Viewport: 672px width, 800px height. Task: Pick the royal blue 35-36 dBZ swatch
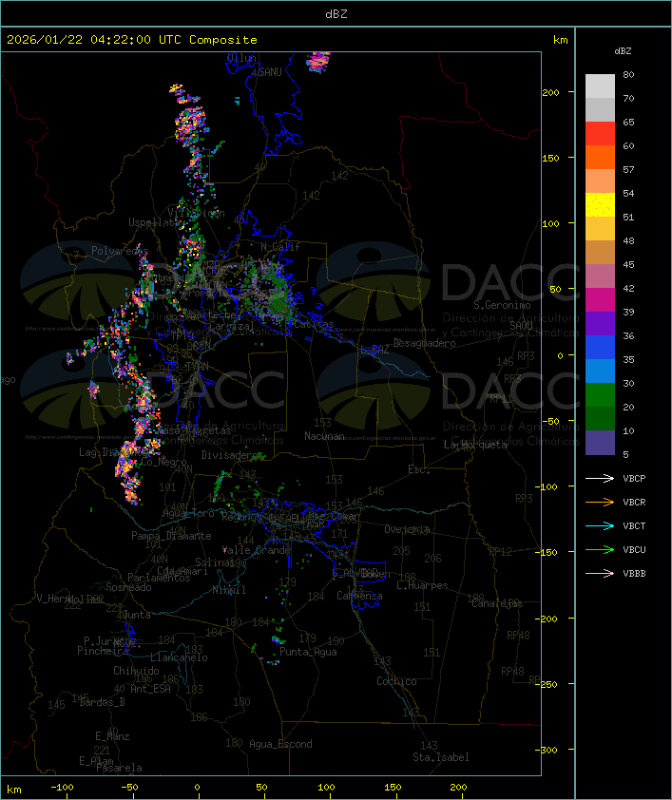600,348
